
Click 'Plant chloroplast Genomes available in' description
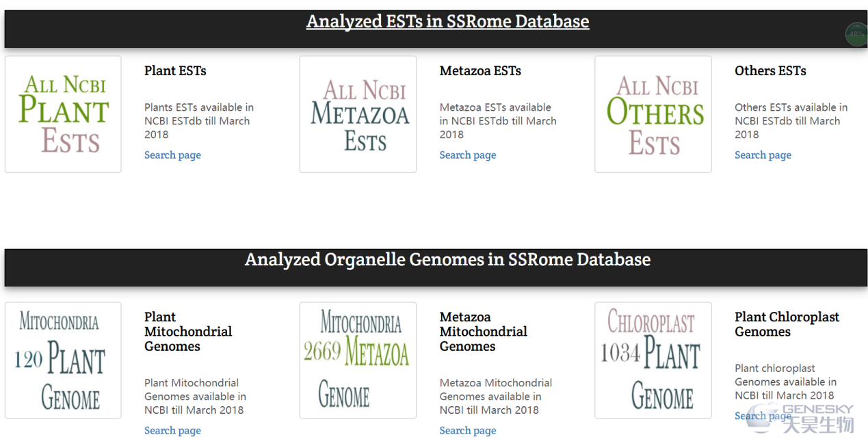coord(785,382)
